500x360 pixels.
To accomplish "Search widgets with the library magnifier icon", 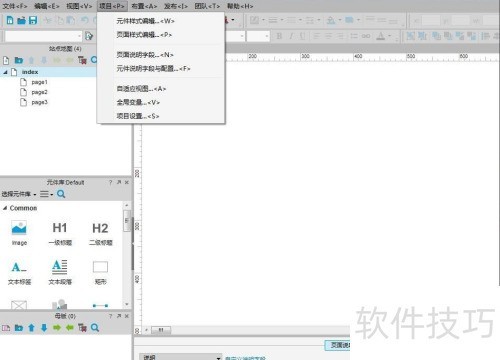I will tap(61, 194).
